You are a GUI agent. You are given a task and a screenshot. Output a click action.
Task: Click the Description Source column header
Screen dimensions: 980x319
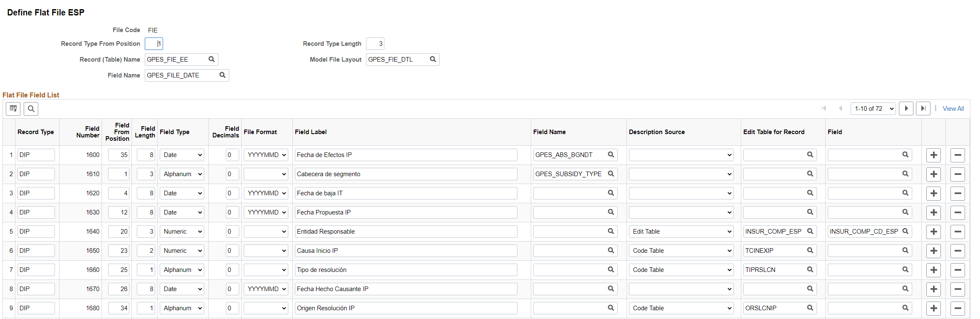pyautogui.click(x=657, y=132)
